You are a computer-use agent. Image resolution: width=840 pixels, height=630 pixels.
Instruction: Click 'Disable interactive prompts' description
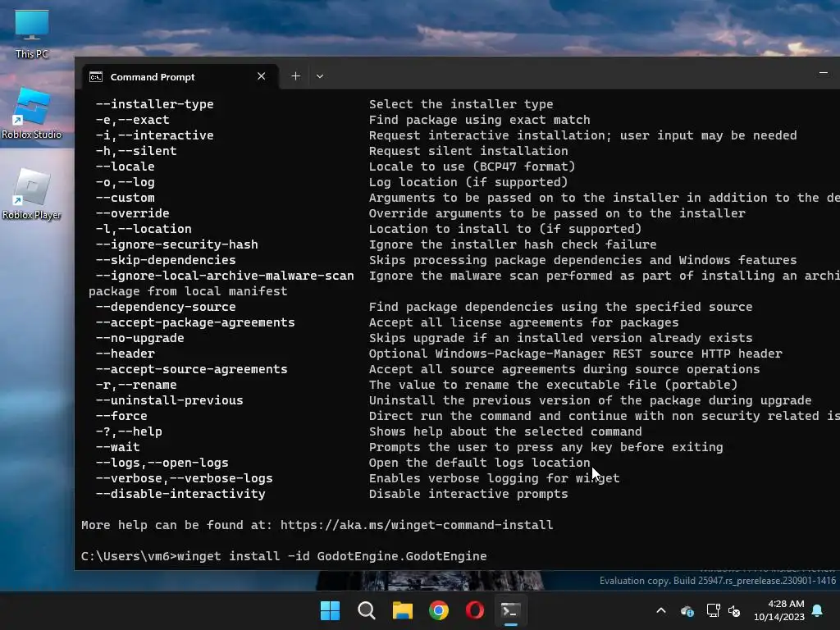click(468, 494)
